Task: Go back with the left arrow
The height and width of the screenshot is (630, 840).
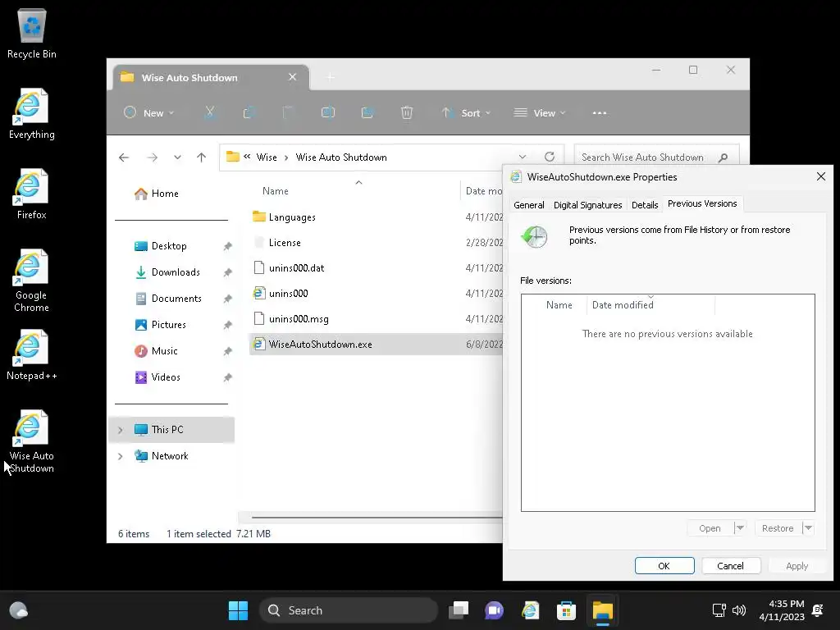Action: [124, 157]
